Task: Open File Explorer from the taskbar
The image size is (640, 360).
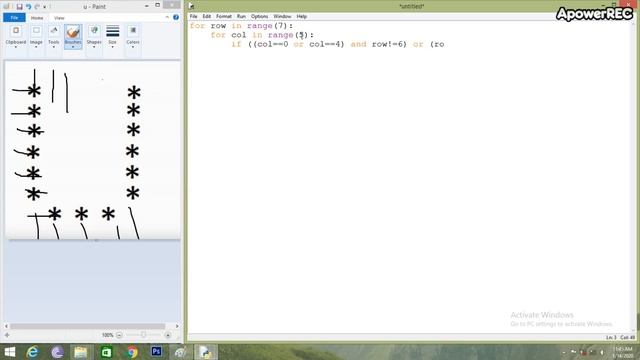Action: pyautogui.click(x=81, y=352)
